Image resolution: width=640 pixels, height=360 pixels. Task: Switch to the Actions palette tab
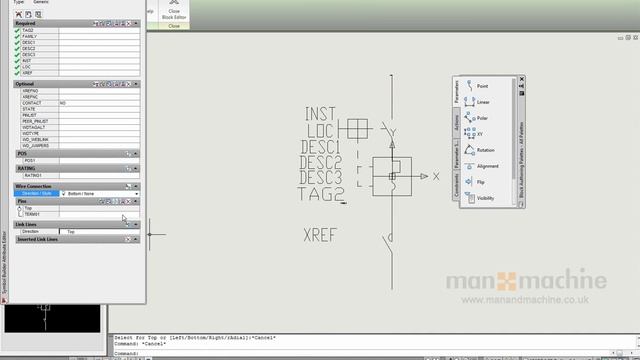point(456,123)
